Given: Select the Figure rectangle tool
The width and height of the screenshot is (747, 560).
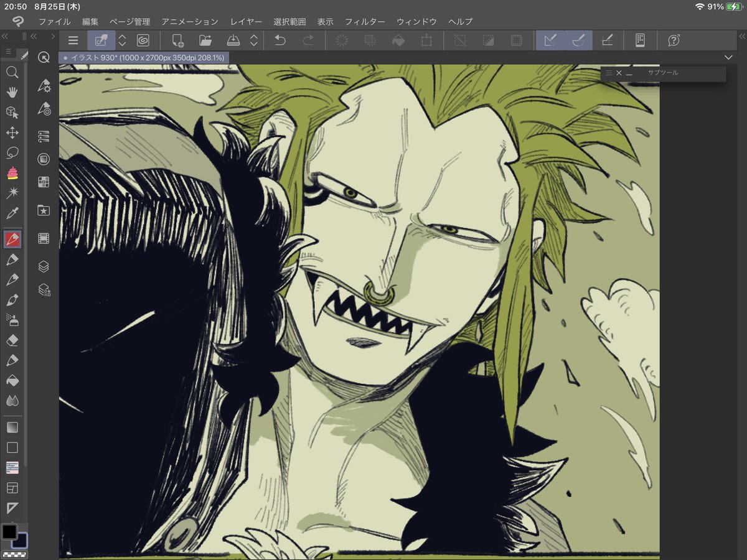Looking at the screenshot, I should pyautogui.click(x=12, y=447).
